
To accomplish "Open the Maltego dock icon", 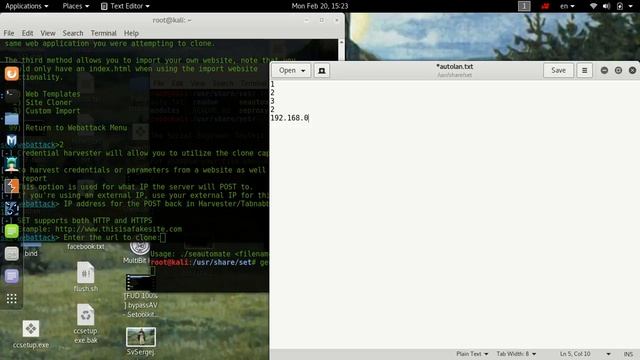I will [11, 209].
